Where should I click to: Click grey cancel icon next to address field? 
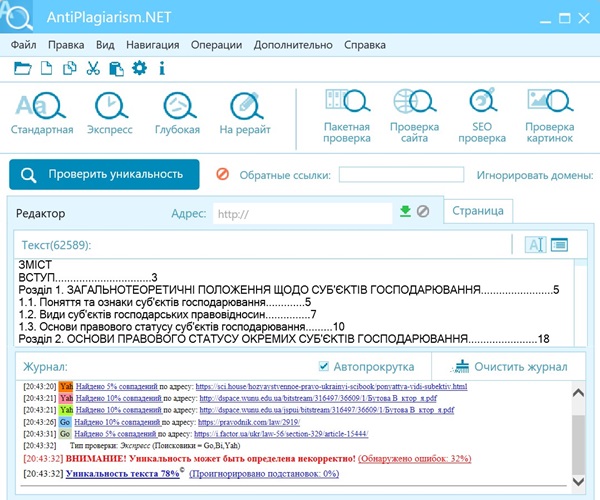(x=423, y=211)
